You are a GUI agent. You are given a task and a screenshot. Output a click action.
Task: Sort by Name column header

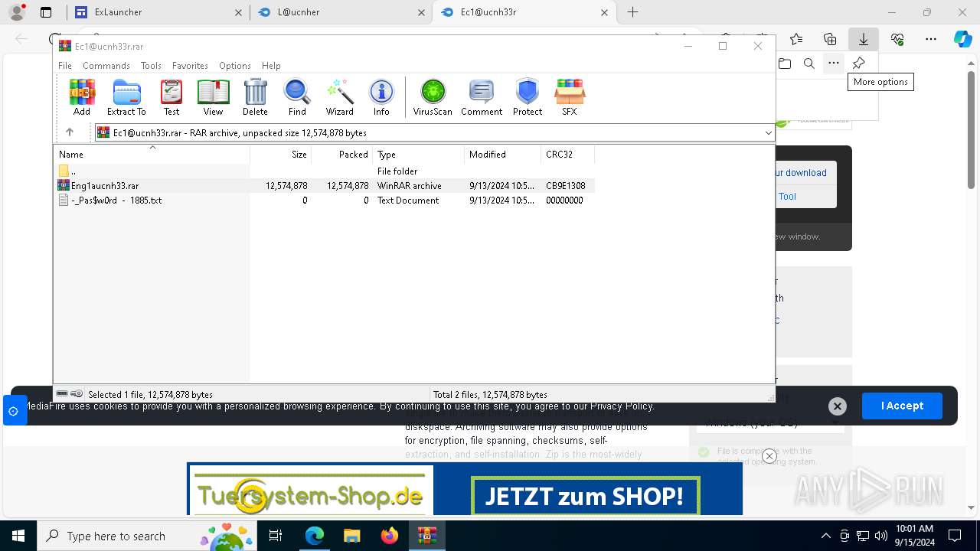tap(152, 154)
